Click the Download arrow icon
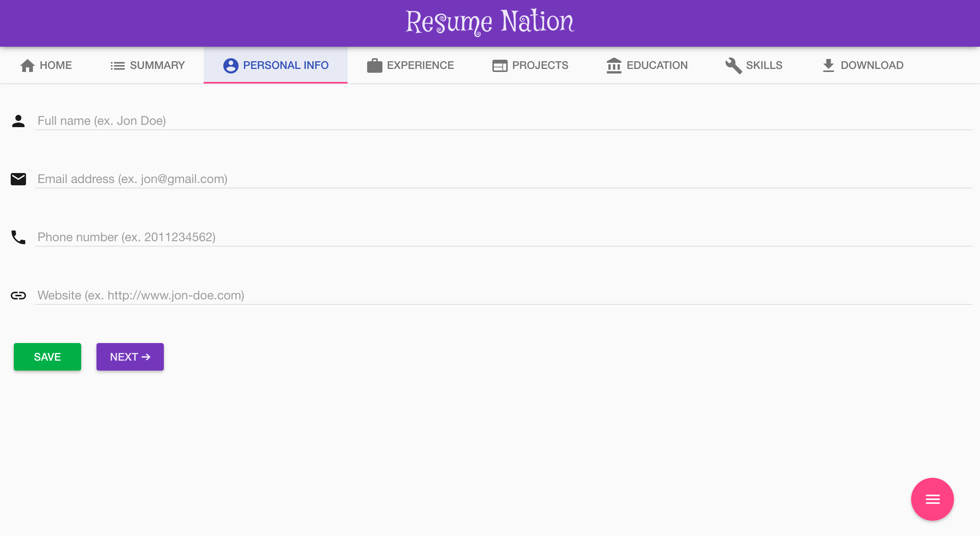 click(828, 65)
